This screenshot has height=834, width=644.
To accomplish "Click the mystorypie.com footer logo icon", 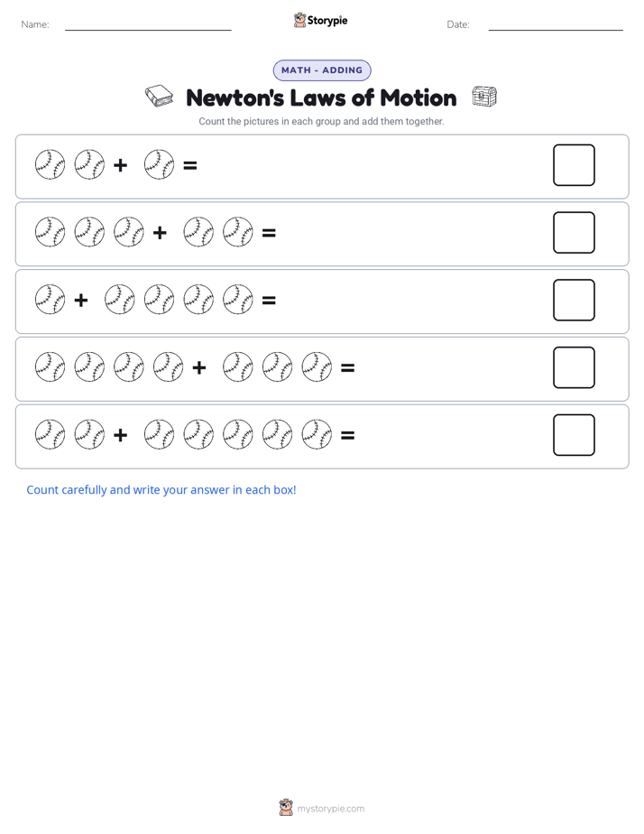I will [286, 808].
